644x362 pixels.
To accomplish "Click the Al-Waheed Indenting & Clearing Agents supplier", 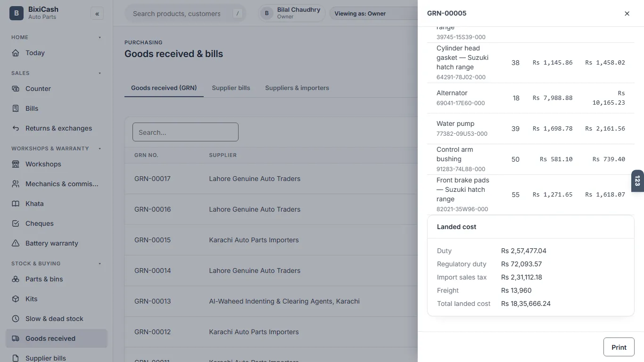I will click(x=284, y=301).
